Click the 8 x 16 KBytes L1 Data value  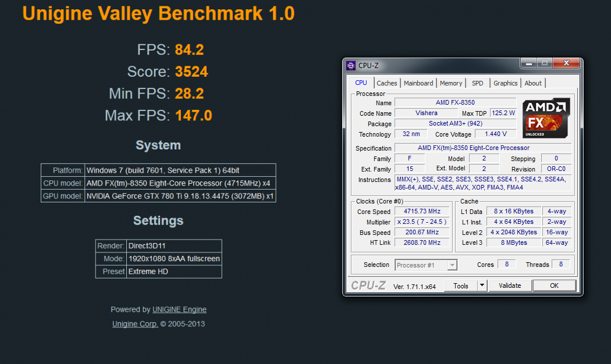tap(514, 212)
